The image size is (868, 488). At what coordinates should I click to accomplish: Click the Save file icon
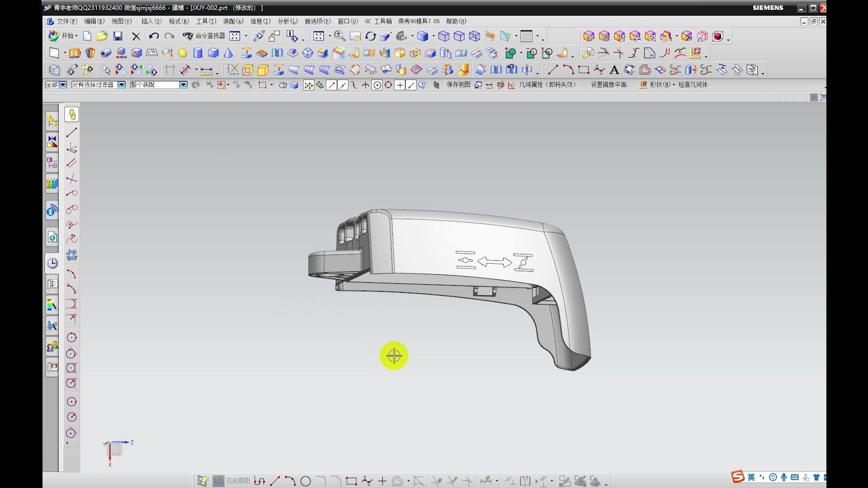[x=118, y=36]
